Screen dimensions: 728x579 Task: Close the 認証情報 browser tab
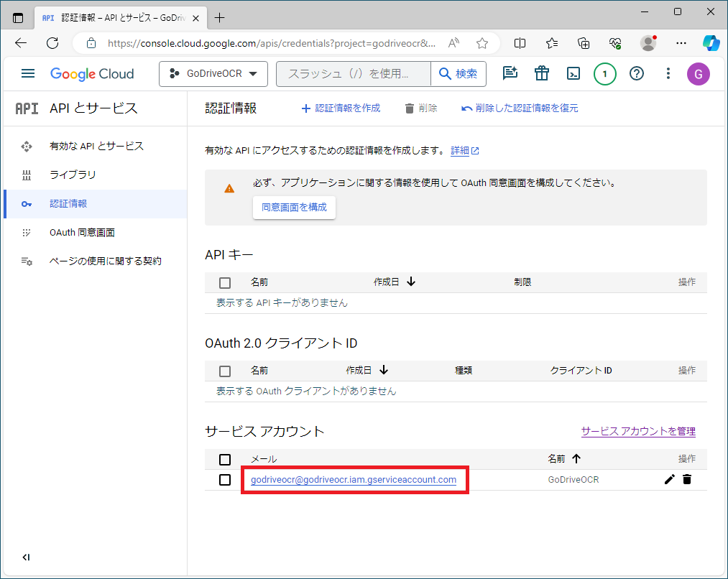196,18
